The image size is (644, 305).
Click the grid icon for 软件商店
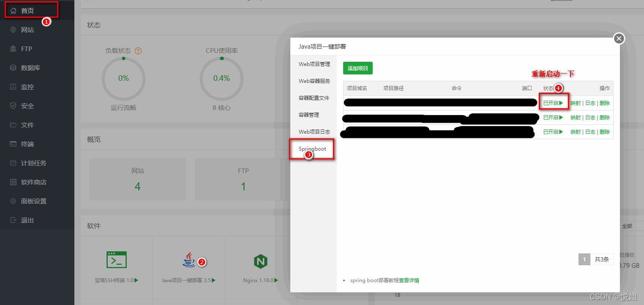pos(13,182)
